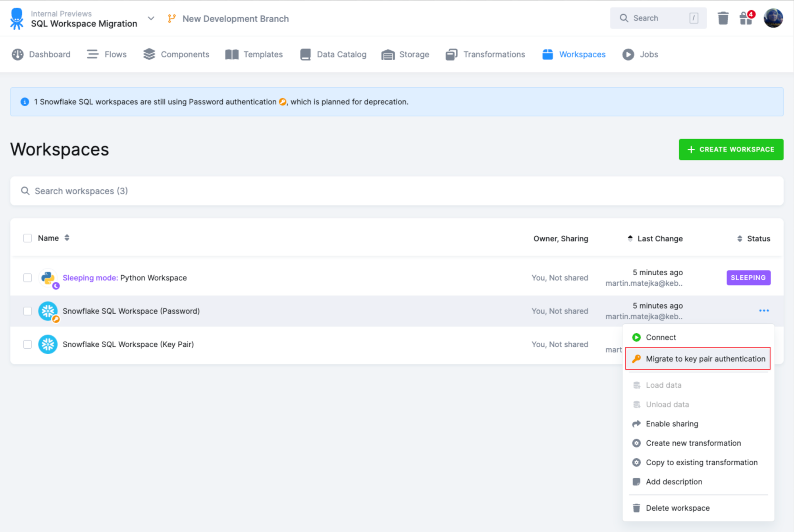Image resolution: width=794 pixels, height=532 pixels.
Task: Click the development branch icon
Action: pyautogui.click(x=172, y=19)
